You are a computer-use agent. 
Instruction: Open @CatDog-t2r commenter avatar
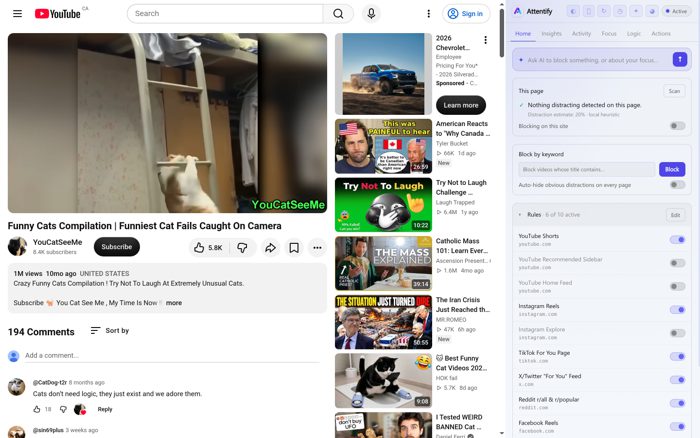coord(17,387)
